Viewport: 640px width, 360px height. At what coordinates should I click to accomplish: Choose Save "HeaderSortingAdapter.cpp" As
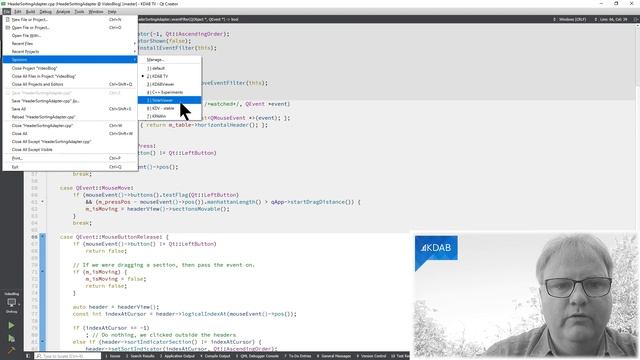[70, 101]
